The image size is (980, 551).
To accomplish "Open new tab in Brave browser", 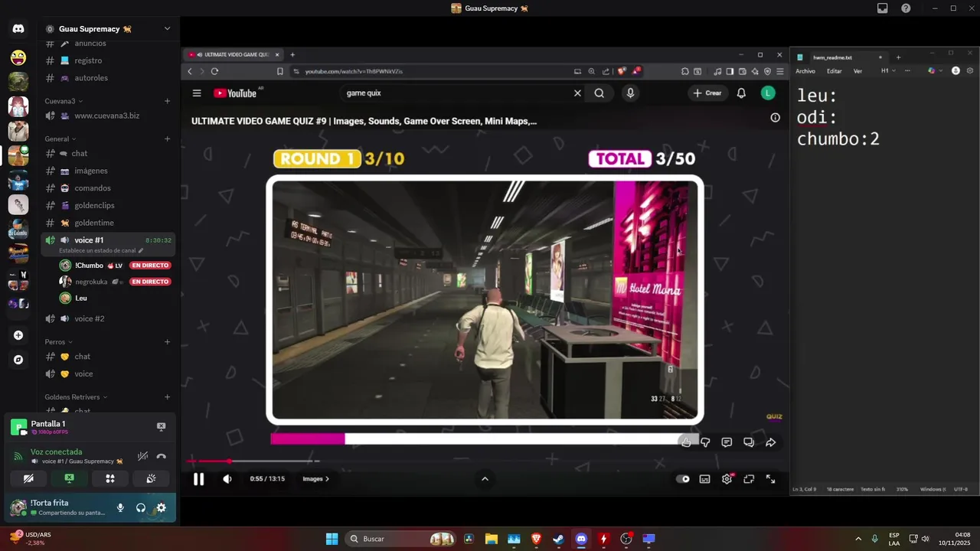I will pos(292,55).
